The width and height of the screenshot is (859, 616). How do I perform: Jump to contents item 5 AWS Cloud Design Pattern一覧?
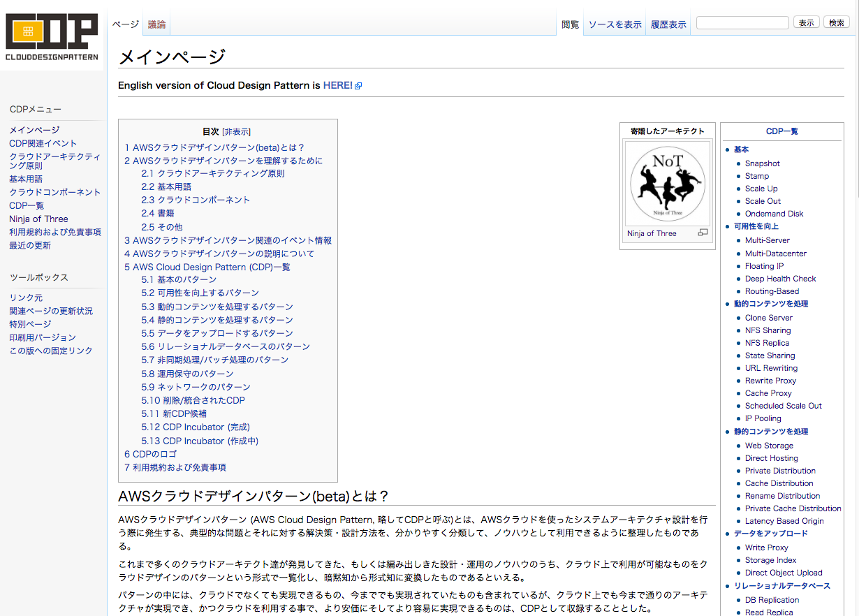[207, 267]
